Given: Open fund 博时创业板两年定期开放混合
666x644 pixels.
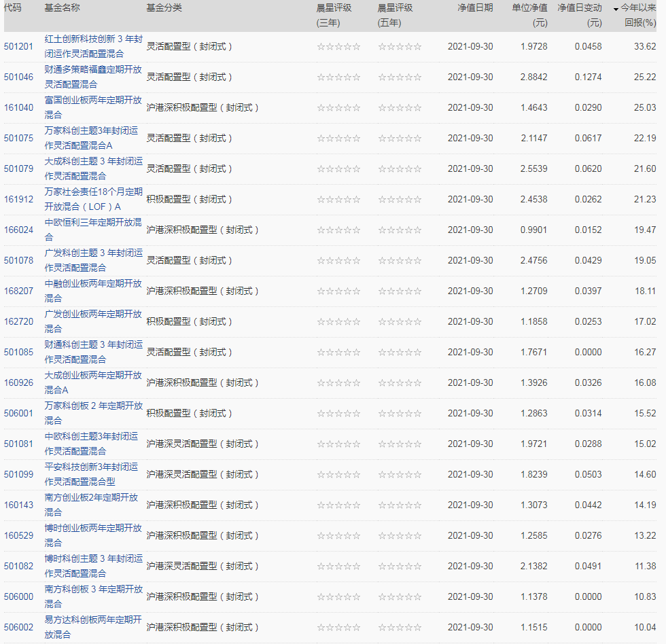Looking at the screenshot, I should [93, 536].
